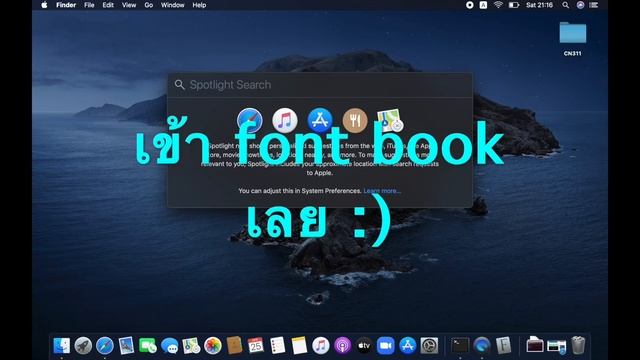Follow the Learn more… link
This screenshot has width=640, height=360.
pyautogui.click(x=382, y=191)
